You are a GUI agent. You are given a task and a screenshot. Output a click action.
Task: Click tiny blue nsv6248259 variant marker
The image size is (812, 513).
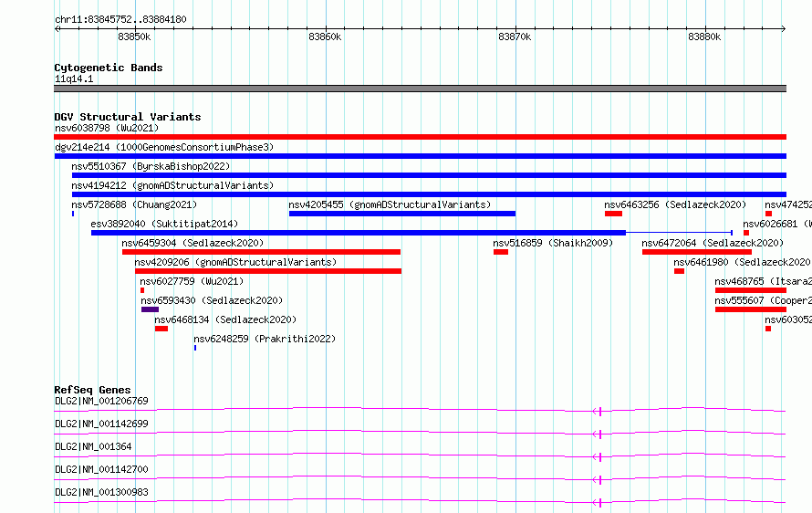coord(195,348)
